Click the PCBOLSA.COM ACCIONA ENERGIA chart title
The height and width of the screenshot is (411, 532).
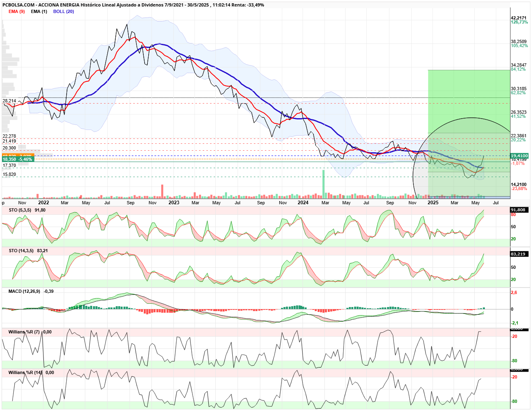[x=133, y=5]
